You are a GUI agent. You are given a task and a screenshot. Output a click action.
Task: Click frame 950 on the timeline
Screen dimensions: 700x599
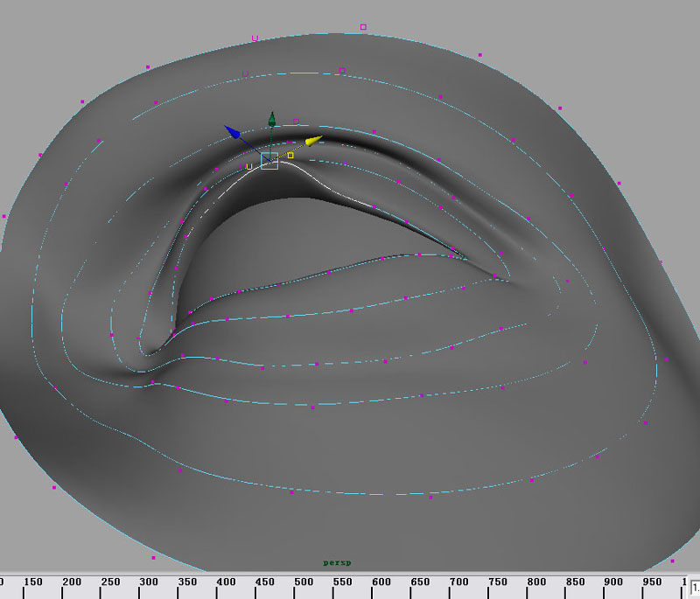tap(652, 582)
